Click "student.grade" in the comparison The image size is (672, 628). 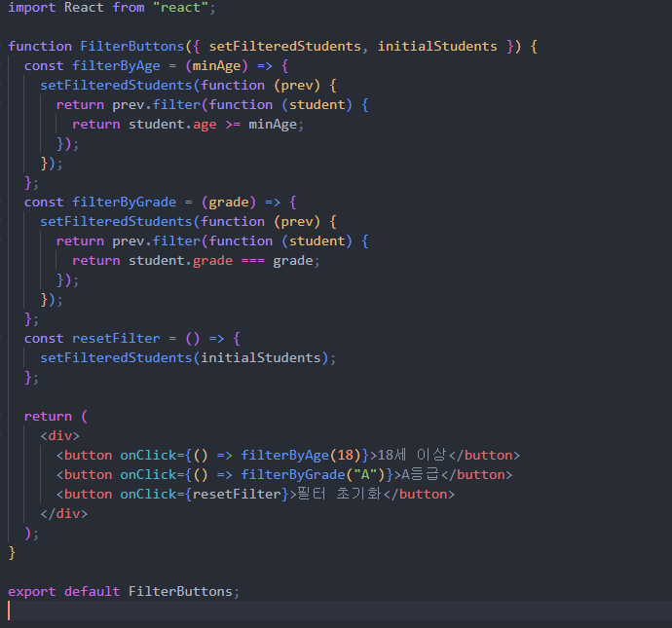[180, 261]
